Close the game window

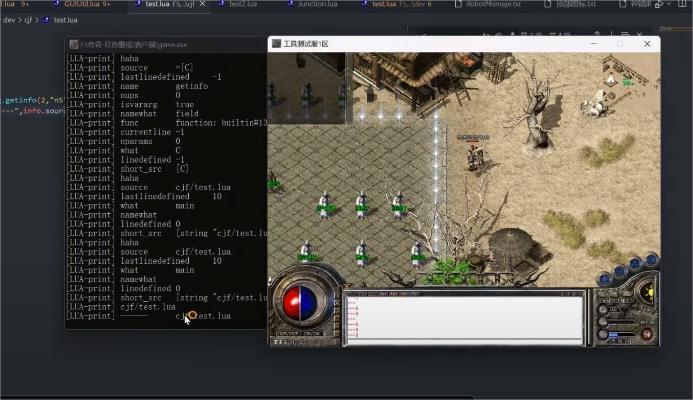click(647, 44)
